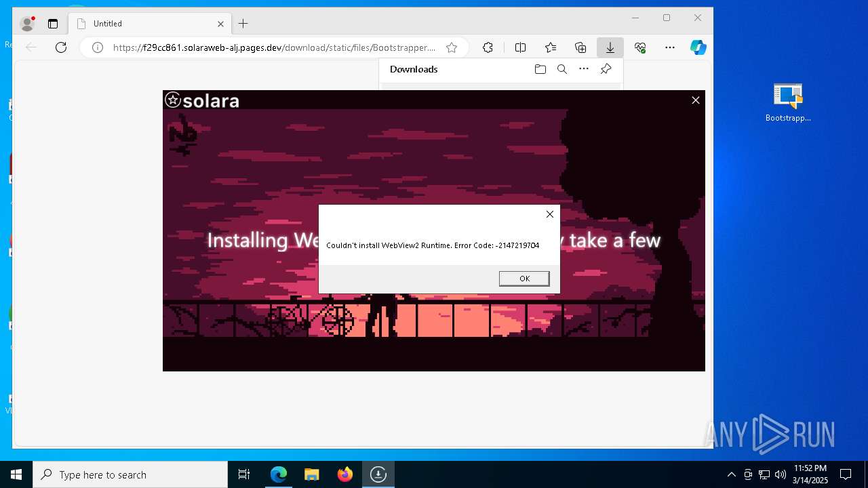This screenshot has width=868, height=488.
Task: Click the address bar URL field
Action: pyautogui.click(x=274, y=47)
